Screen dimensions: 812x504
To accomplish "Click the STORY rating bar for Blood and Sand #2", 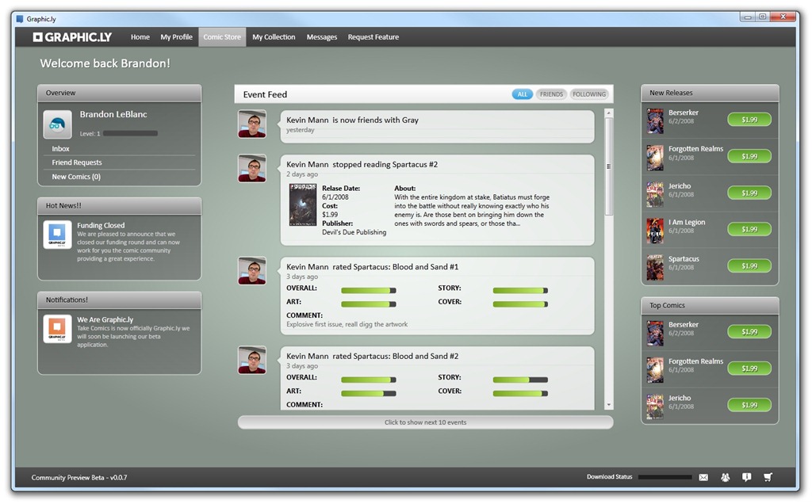I will 520,380.
